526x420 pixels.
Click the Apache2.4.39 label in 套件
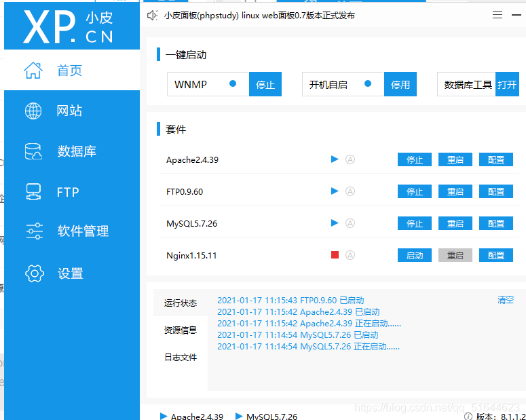(x=192, y=160)
